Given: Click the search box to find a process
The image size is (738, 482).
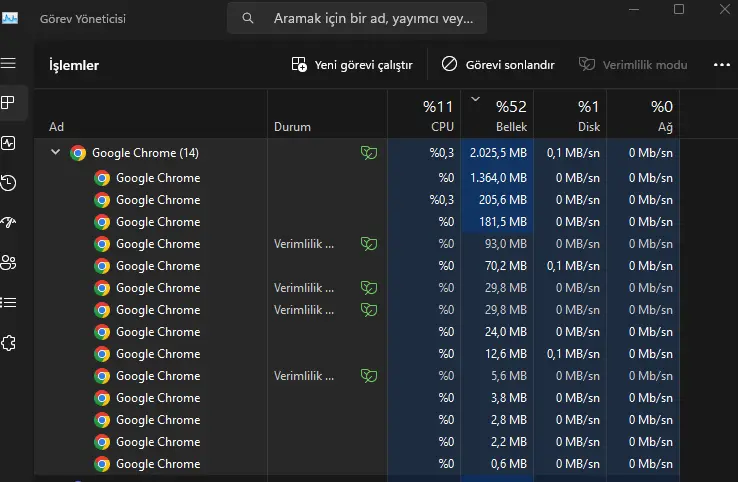Looking at the screenshot, I should point(357,18).
